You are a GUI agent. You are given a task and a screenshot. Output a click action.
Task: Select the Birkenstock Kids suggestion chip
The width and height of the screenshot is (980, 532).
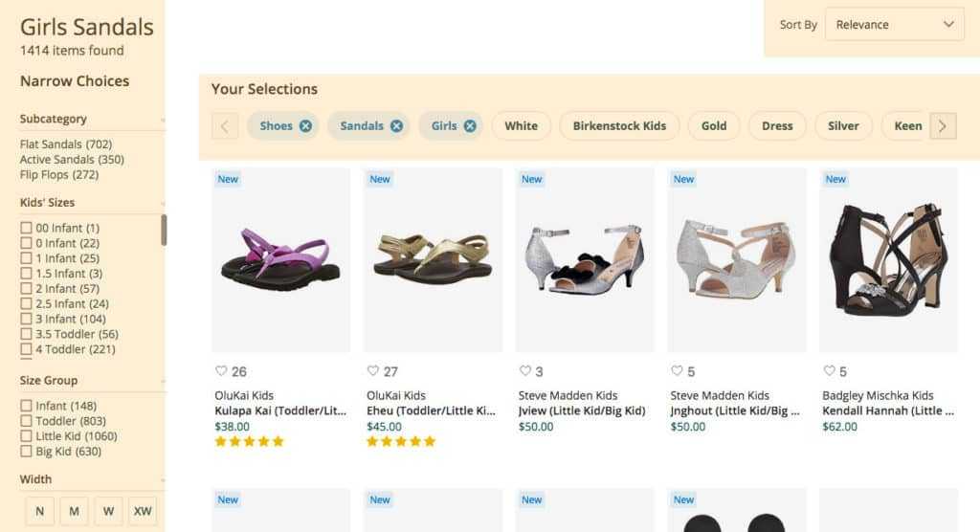[619, 125]
